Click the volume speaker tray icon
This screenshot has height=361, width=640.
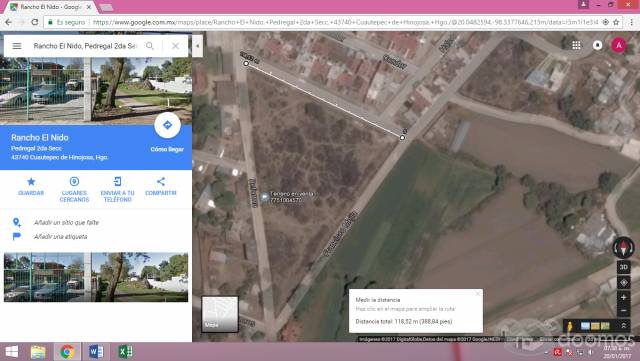point(590,352)
